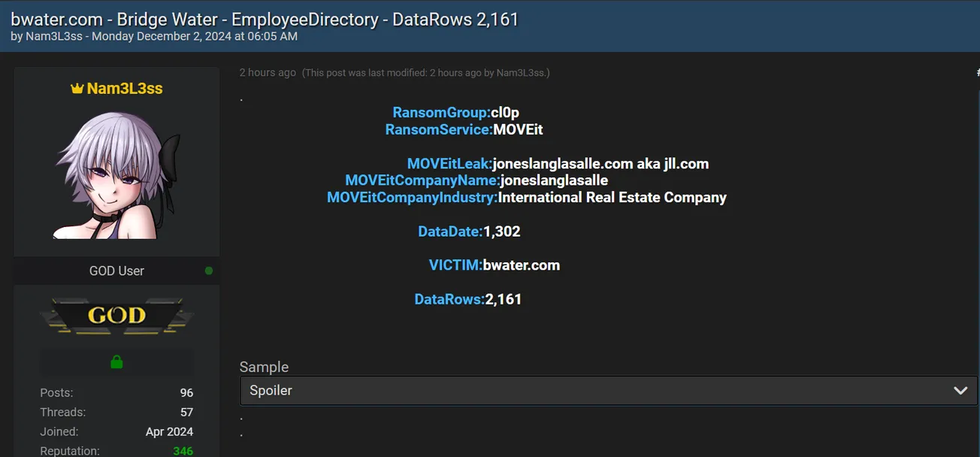Click the crown icon beside Nam3L3ss username
Screen dimensions: 980x457
[77, 88]
